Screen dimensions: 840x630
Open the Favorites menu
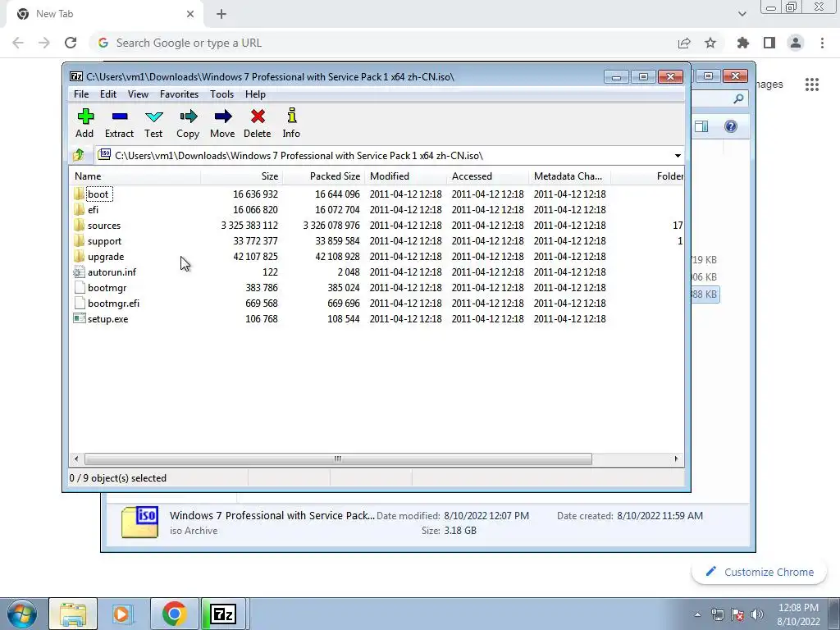(x=179, y=94)
